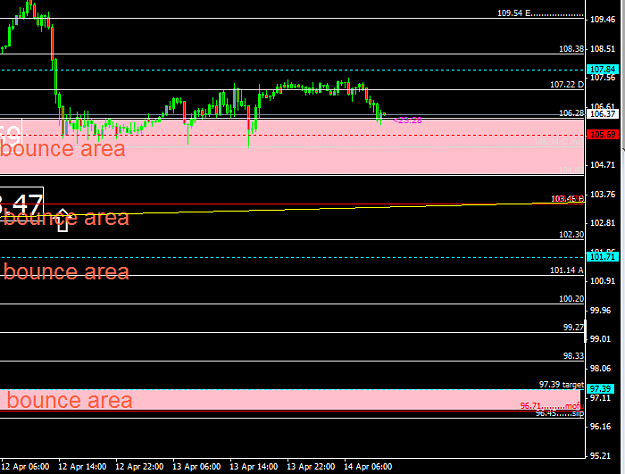
Task: Click the 101.14 A line label
Action: [567, 270]
